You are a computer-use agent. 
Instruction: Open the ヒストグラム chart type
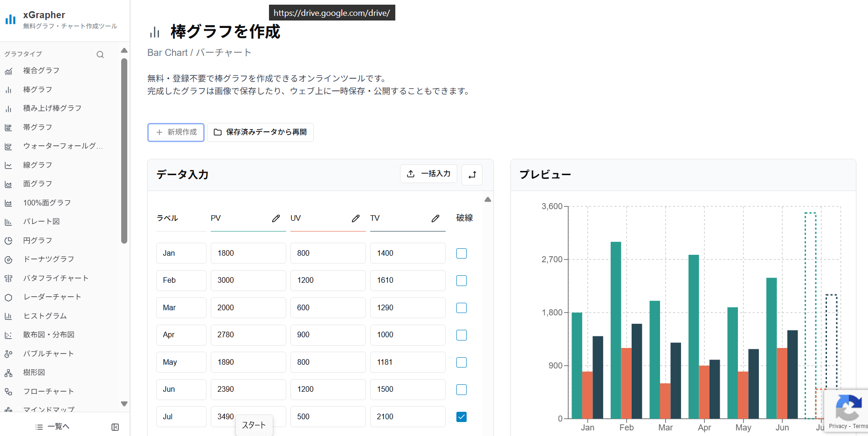click(45, 316)
